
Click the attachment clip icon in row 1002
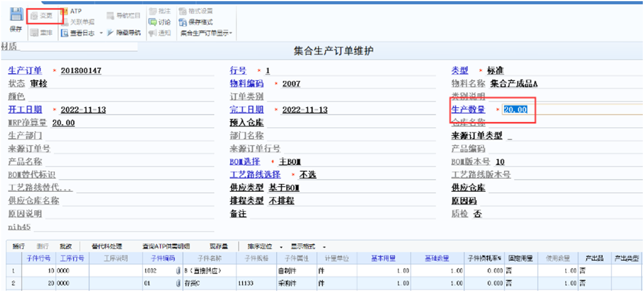178,271
